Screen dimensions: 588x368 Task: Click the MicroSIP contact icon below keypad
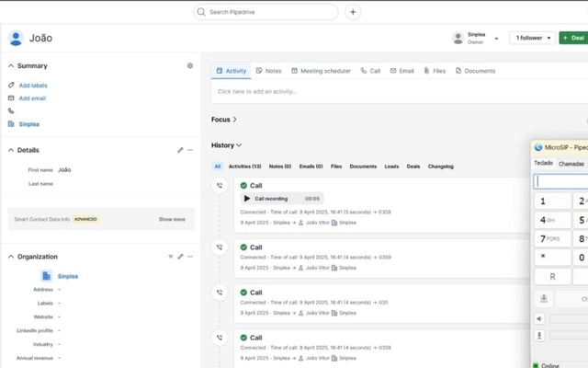[544, 299]
